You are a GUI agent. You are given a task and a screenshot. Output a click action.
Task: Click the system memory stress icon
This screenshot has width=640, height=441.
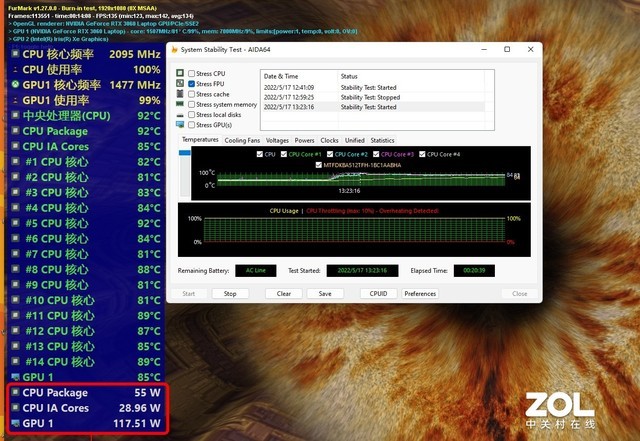[x=180, y=104]
